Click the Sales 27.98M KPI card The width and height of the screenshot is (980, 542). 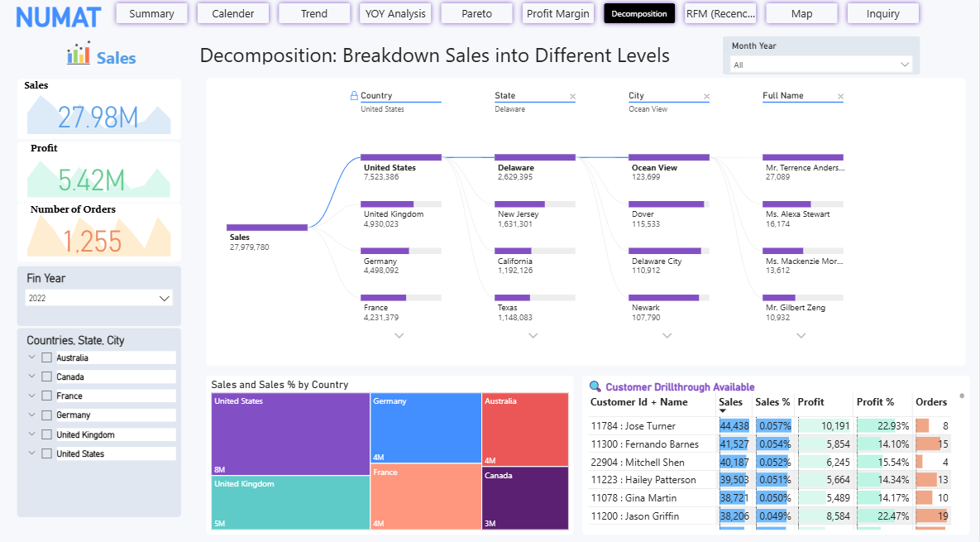pyautogui.click(x=98, y=108)
